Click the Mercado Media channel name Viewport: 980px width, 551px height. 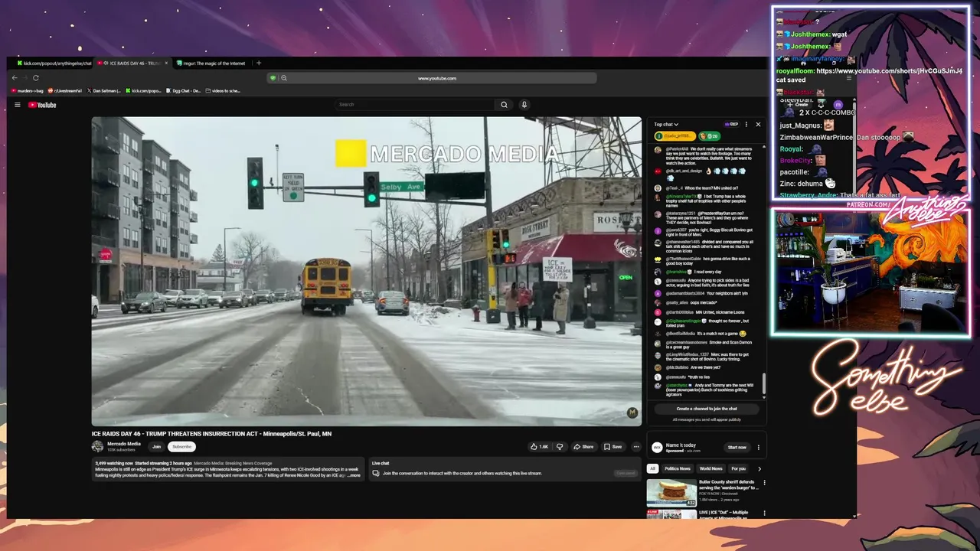pos(123,444)
